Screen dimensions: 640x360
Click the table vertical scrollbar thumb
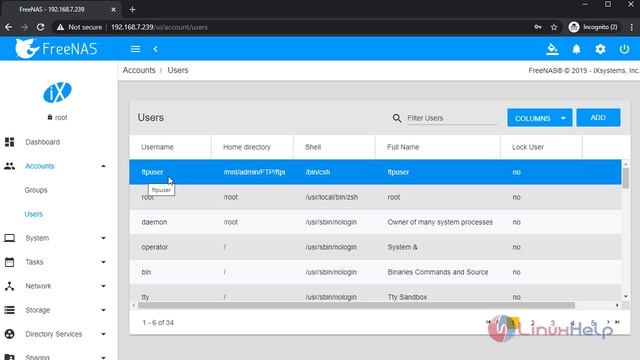626,178
